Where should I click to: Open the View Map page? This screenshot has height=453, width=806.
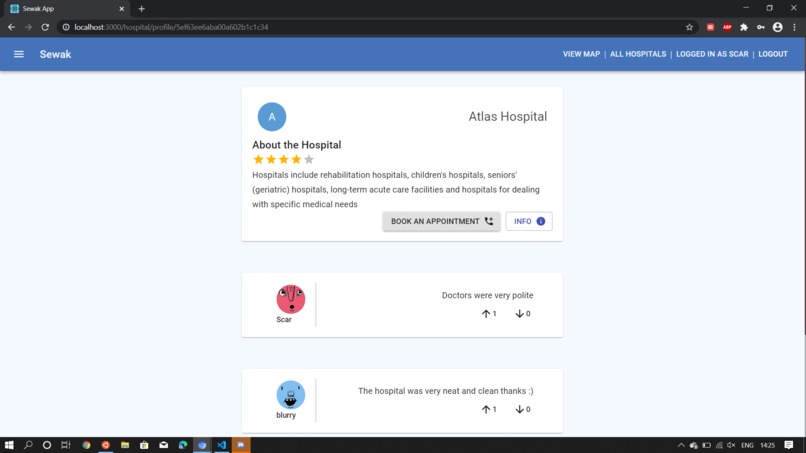[581, 54]
